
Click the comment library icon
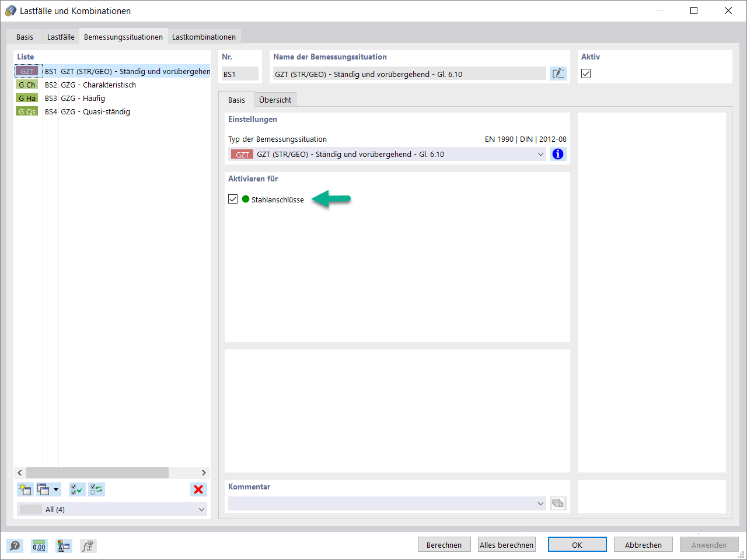click(x=558, y=503)
